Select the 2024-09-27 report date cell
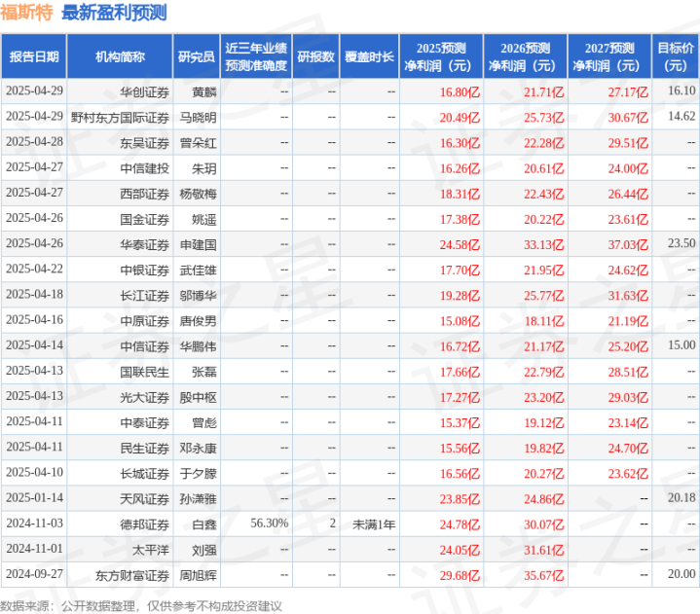Viewport: 700px width, 614px height. 34,574
